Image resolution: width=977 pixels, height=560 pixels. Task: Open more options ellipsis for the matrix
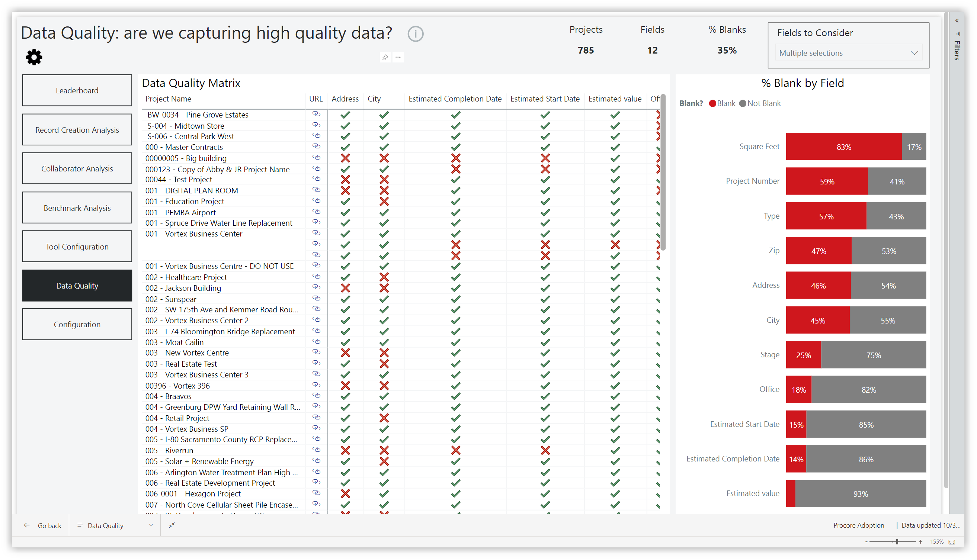tap(398, 57)
